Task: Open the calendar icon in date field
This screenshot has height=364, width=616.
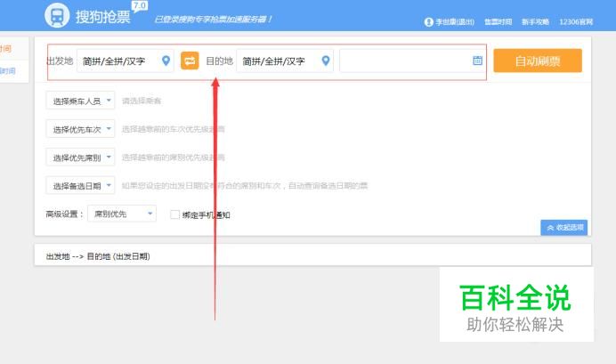Action: [x=477, y=61]
